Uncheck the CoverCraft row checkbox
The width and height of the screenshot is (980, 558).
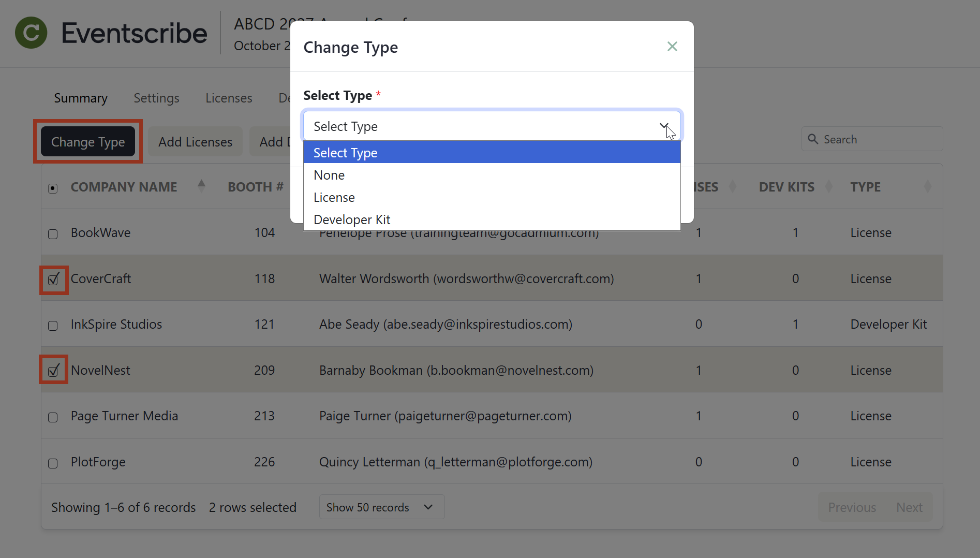[53, 280]
